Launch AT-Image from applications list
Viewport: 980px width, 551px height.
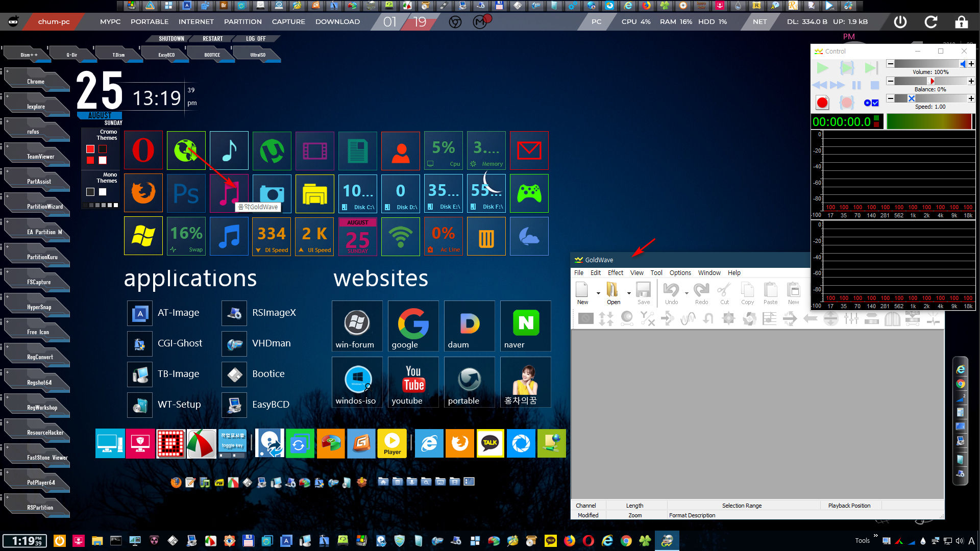click(x=164, y=313)
